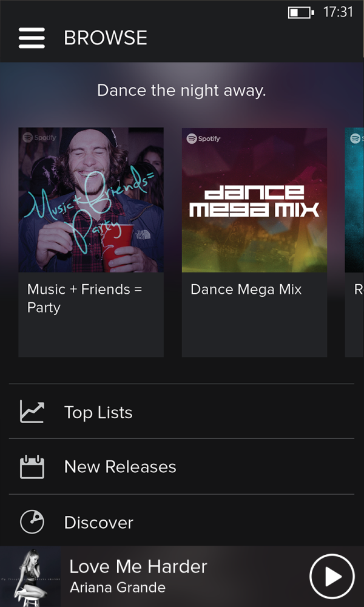
Task: Click the Discover radar icon
Action: click(x=32, y=521)
